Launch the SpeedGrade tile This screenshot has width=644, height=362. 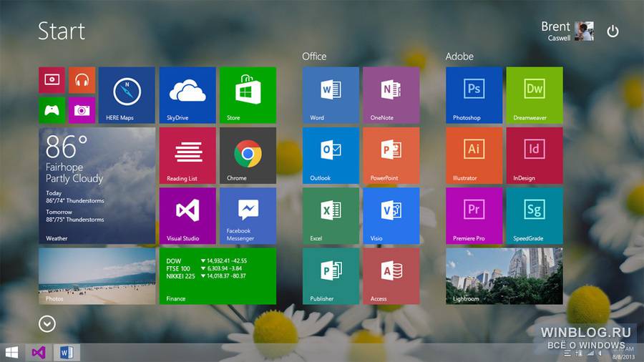(535, 216)
